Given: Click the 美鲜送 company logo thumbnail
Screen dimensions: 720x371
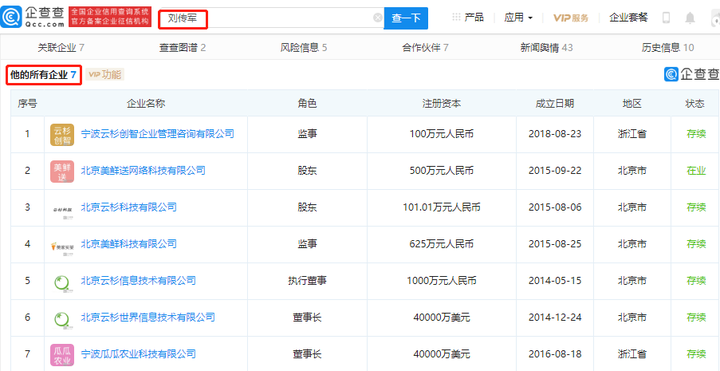Looking at the screenshot, I should click(62, 171).
